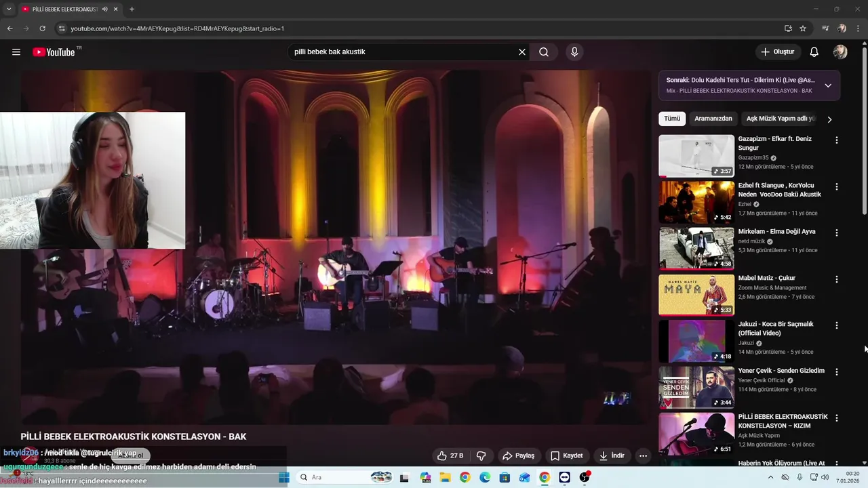868x488 pixels.
Task: Save the video with Kaydet
Action: tap(567, 455)
